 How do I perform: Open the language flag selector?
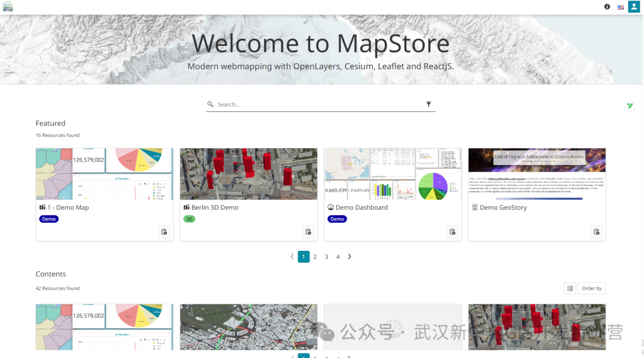tap(621, 7)
